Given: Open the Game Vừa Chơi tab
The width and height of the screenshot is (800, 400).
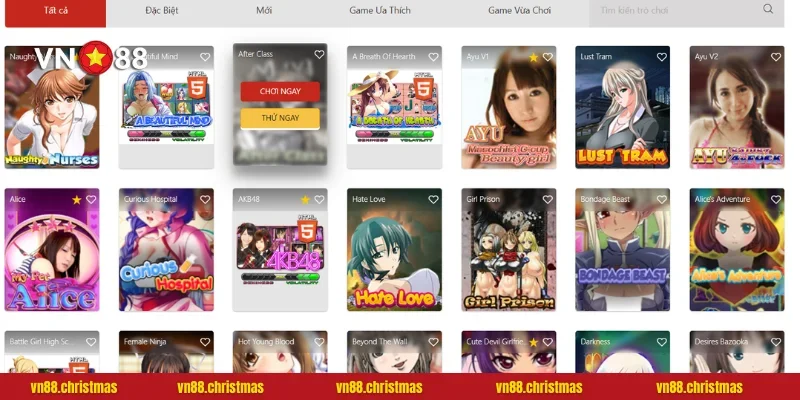Looking at the screenshot, I should pyautogui.click(x=519, y=10).
